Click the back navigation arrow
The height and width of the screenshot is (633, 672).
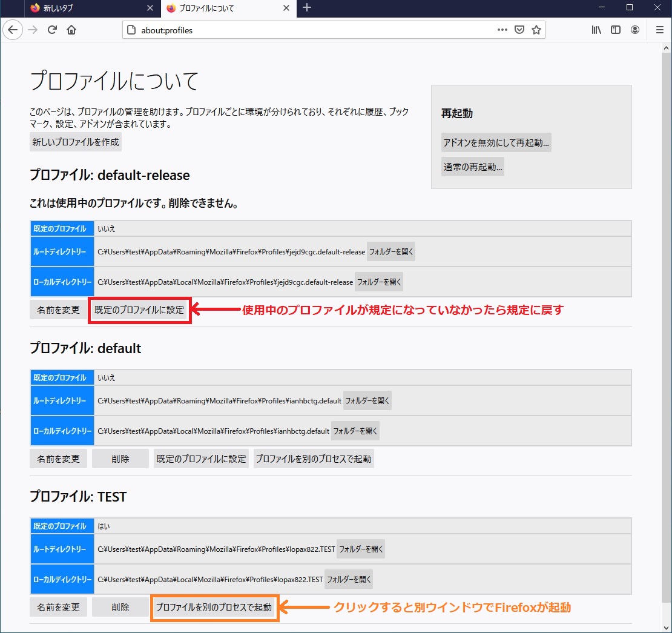(x=13, y=30)
